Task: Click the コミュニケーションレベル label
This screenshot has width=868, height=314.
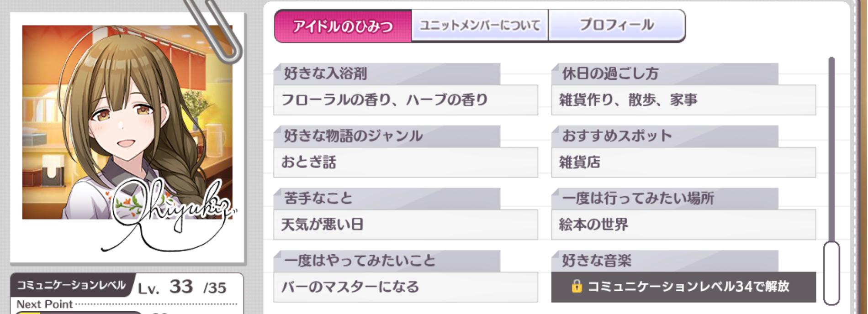Action: (71, 286)
